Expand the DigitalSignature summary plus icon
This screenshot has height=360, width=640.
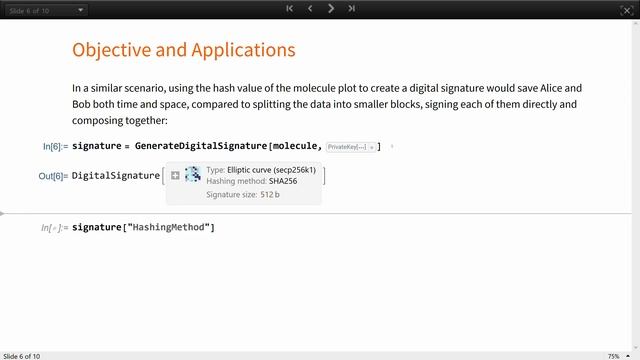pyautogui.click(x=175, y=176)
